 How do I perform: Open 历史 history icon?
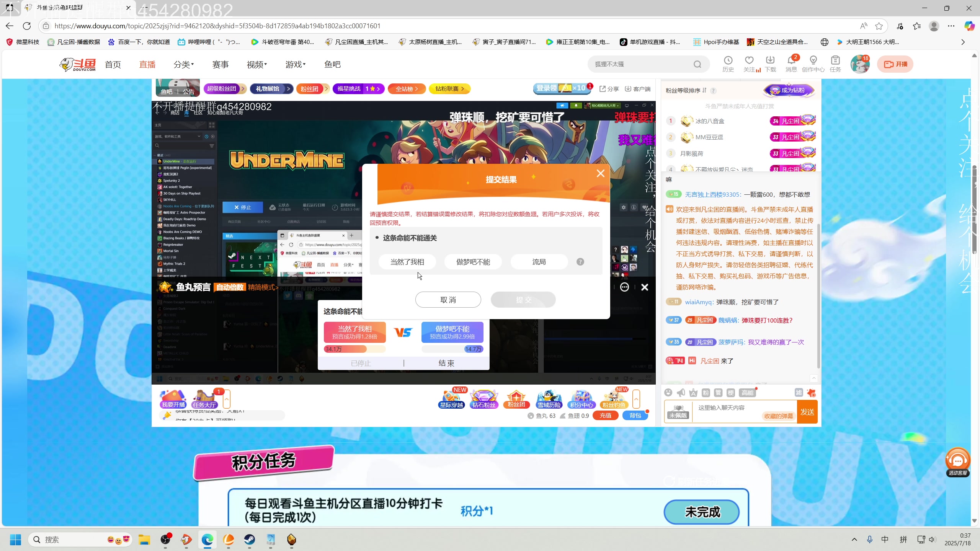click(x=728, y=64)
